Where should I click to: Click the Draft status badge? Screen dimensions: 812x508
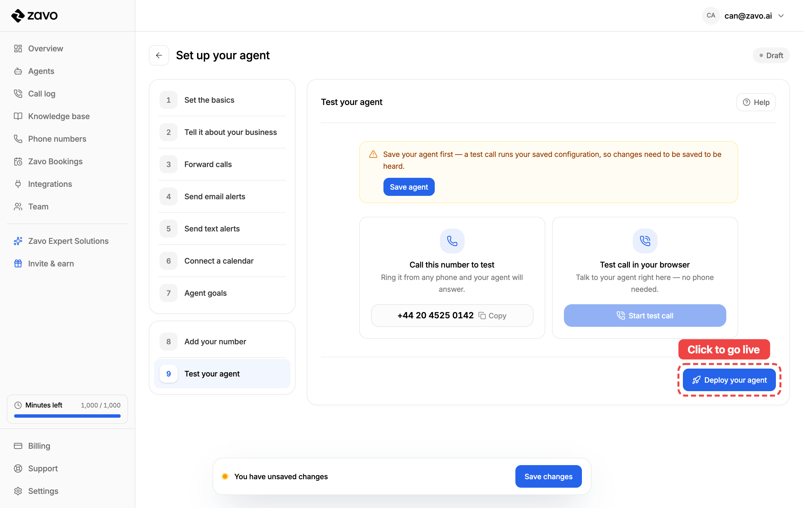pyautogui.click(x=771, y=55)
